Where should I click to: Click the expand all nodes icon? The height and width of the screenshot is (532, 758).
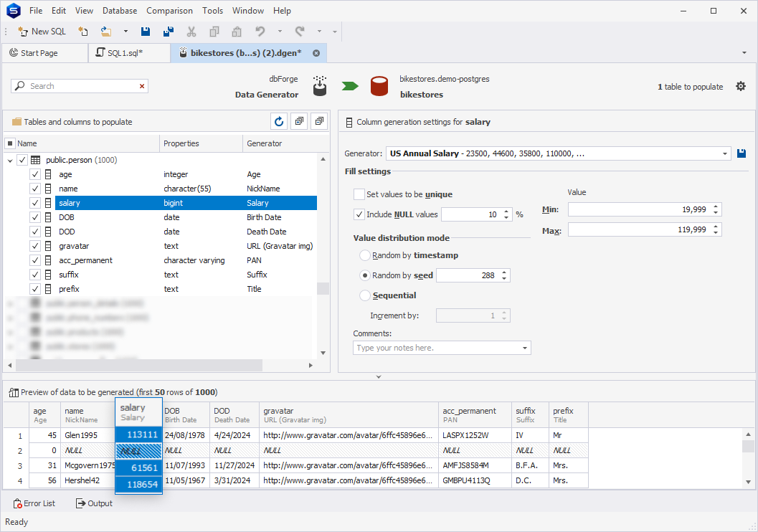[299, 122]
